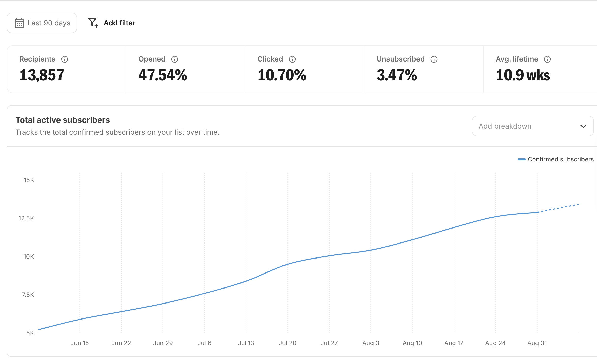This screenshot has width=597, height=364.
Task: Click the Aug 31 axis label
Action: (537, 343)
